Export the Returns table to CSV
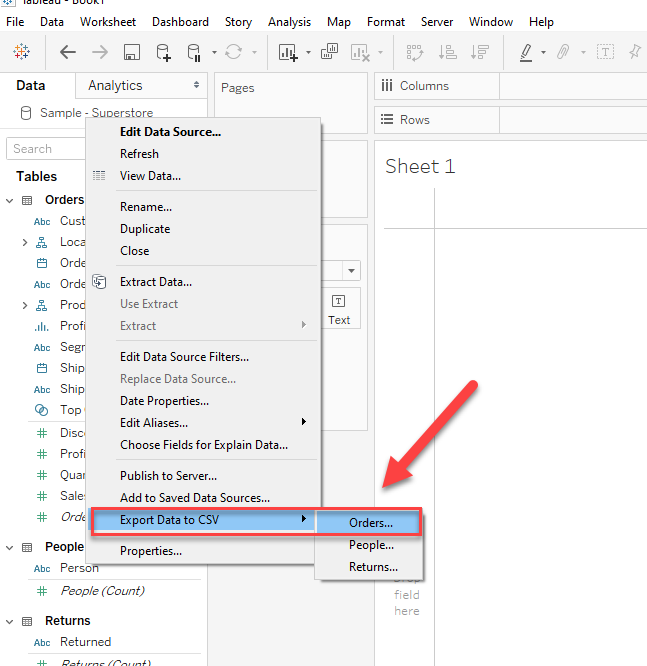This screenshot has height=666, width=647. point(373,567)
